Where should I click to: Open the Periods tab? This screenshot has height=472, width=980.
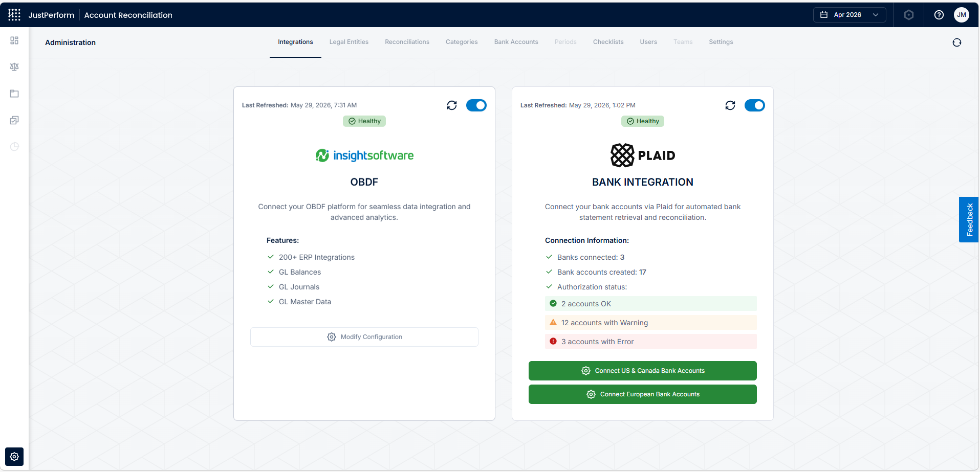[x=565, y=42]
